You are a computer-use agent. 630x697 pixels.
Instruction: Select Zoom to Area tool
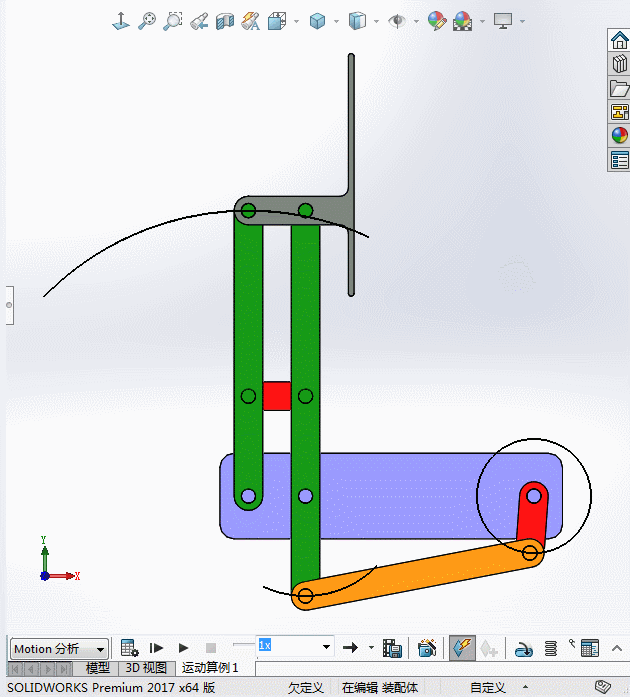click(x=173, y=21)
